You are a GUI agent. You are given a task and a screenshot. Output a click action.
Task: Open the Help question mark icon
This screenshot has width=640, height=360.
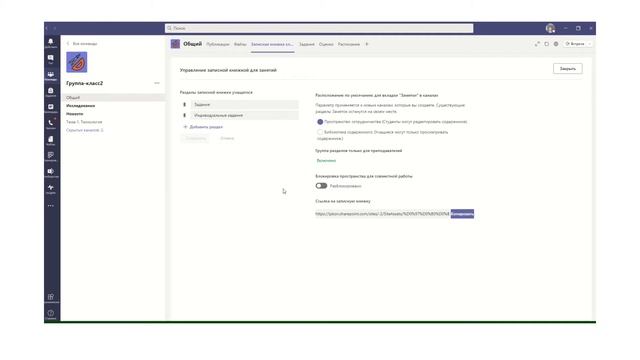(x=51, y=314)
